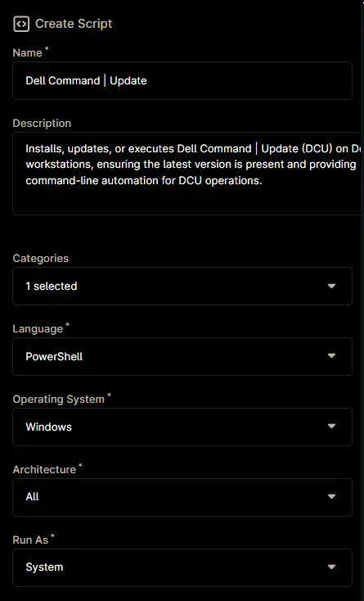
Task: Click the arrow icon beside System
Action: coord(331,567)
